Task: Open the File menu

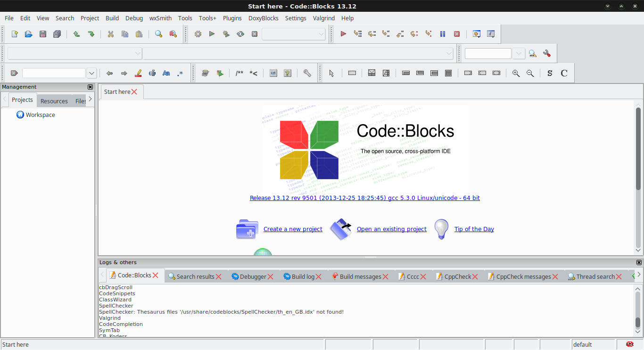Action: point(9,18)
